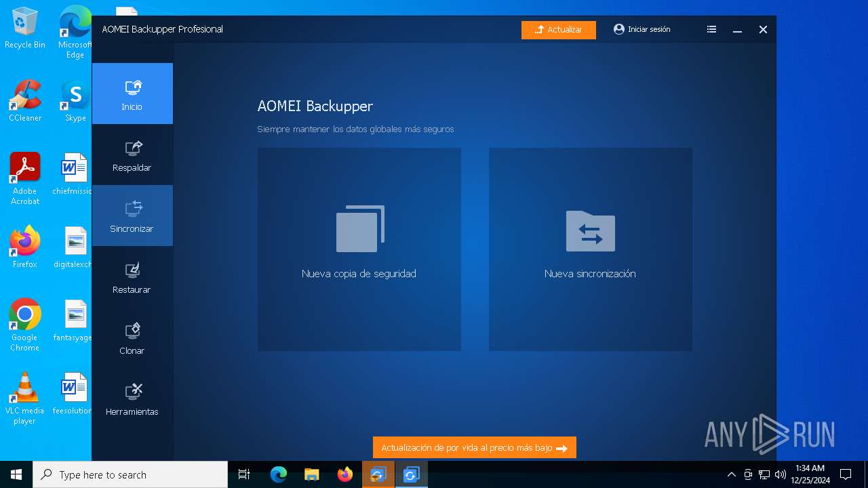The width and height of the screenshot is (868, 488).
Task: Open the Windows Start menu
Action: (x=16, y=474)
